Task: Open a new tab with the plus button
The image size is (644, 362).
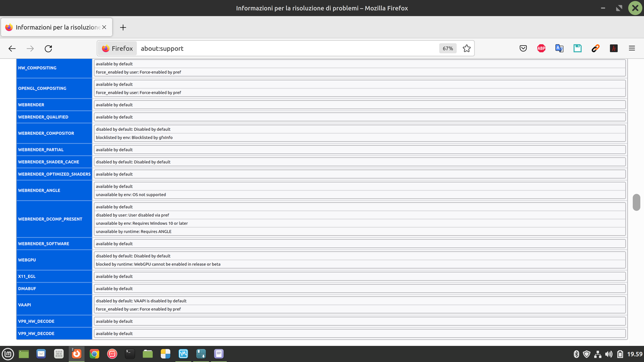Action: pos(123,27)
